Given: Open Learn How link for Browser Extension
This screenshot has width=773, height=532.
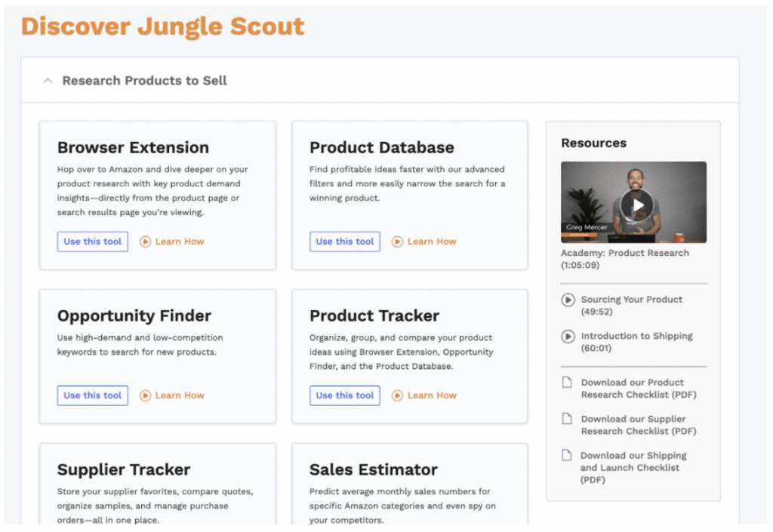Looking at the screenshot, I should (x=180, y=241).
